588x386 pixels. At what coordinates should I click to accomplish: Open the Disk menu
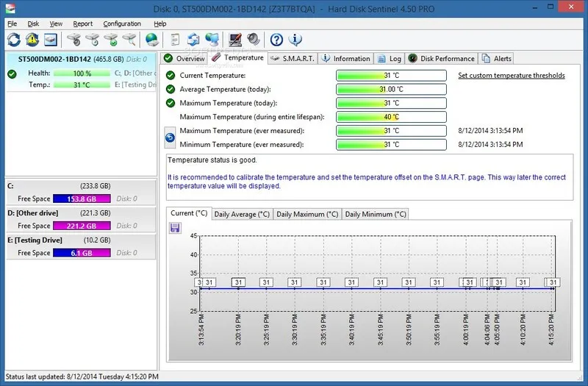pyautogui.click(x=33, y=24)
